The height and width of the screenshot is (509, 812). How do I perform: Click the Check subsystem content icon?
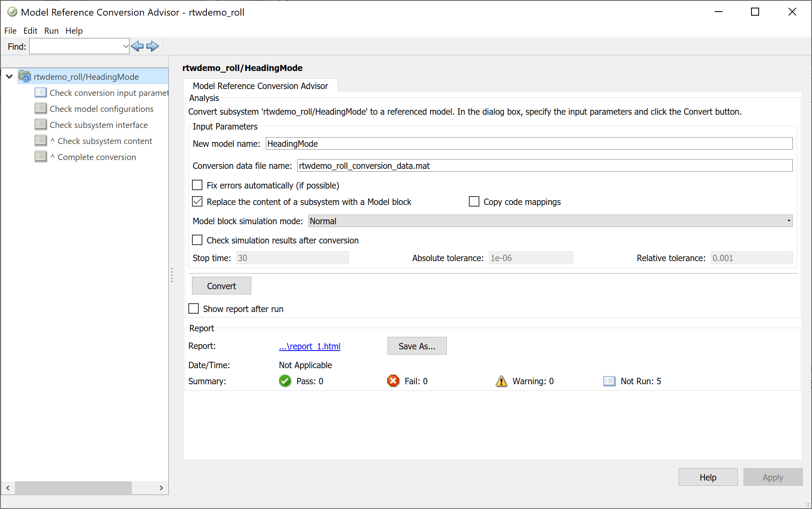pyautogui.click(x=40, y=140)
